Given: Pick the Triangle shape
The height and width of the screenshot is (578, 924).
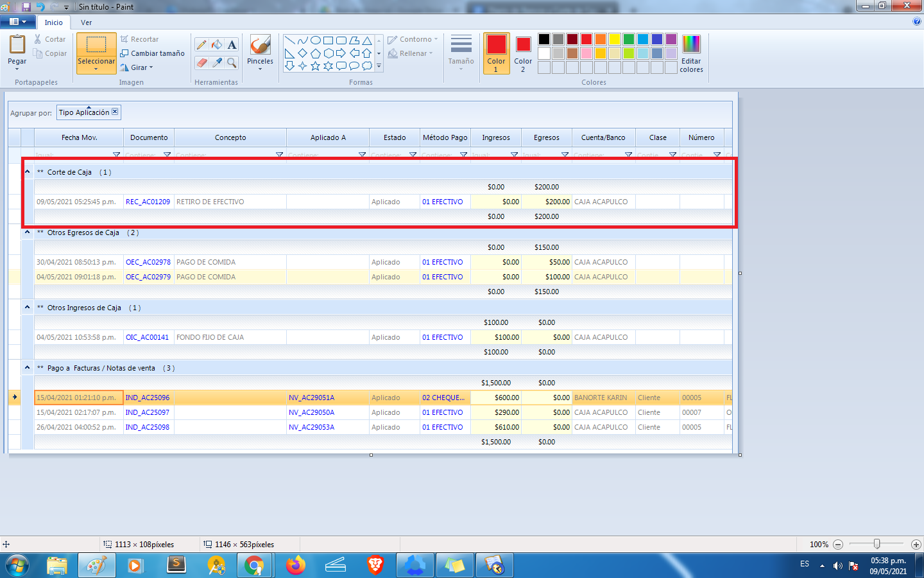Looking at the screenshot, I should coord(366,40).
